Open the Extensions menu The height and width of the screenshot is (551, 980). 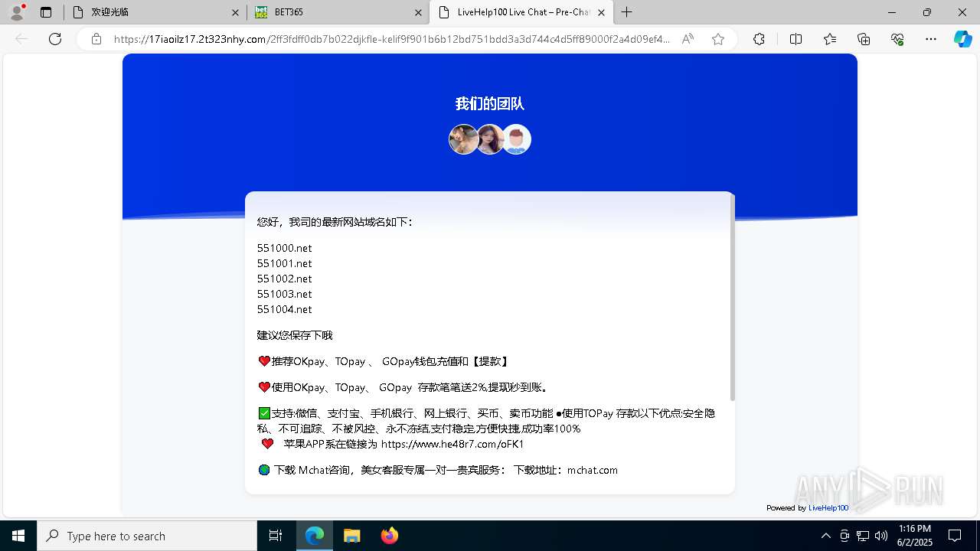tap(759, 39)
